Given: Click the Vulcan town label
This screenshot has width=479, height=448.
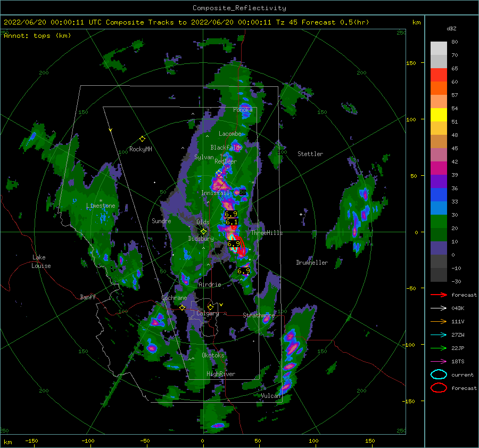Looking at the screenshot, I should tap(271, 395).
